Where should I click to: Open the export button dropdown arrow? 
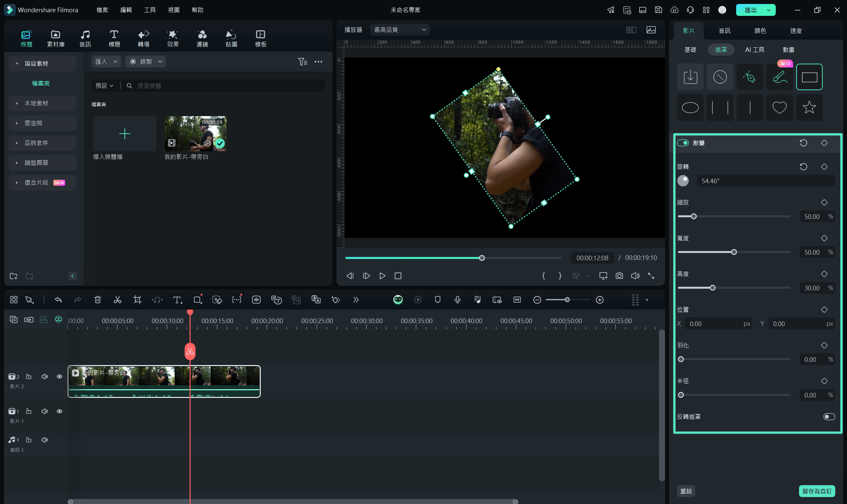pos(768,10)
